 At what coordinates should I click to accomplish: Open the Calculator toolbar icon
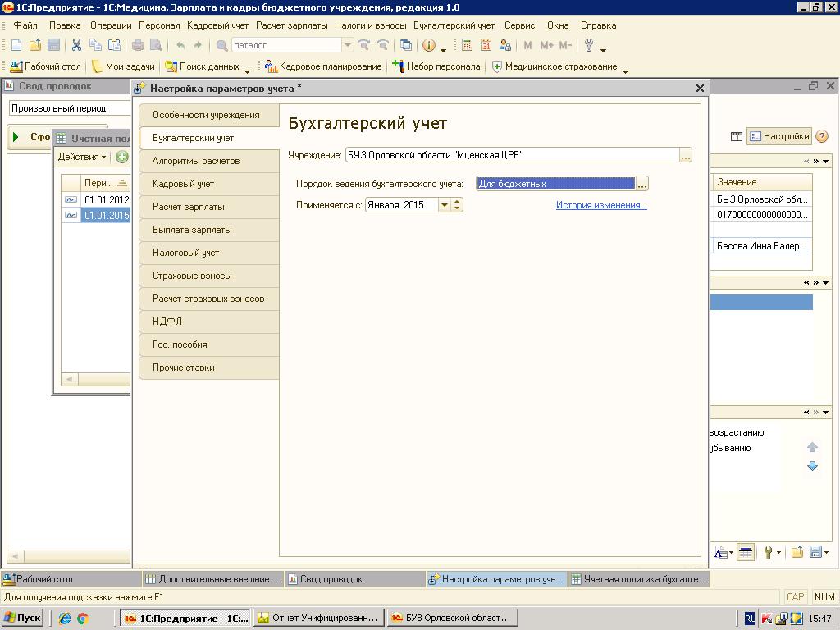point(467,46)
